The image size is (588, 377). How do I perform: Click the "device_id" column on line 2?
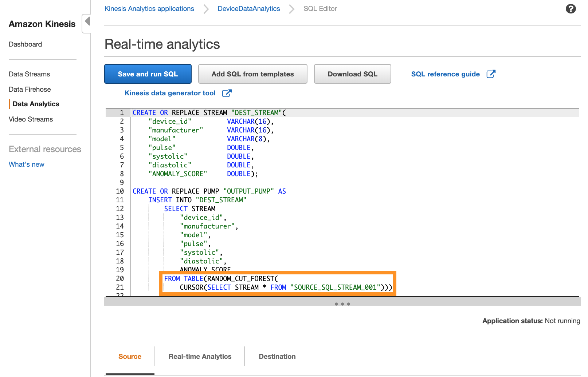[x=170, y=122]
